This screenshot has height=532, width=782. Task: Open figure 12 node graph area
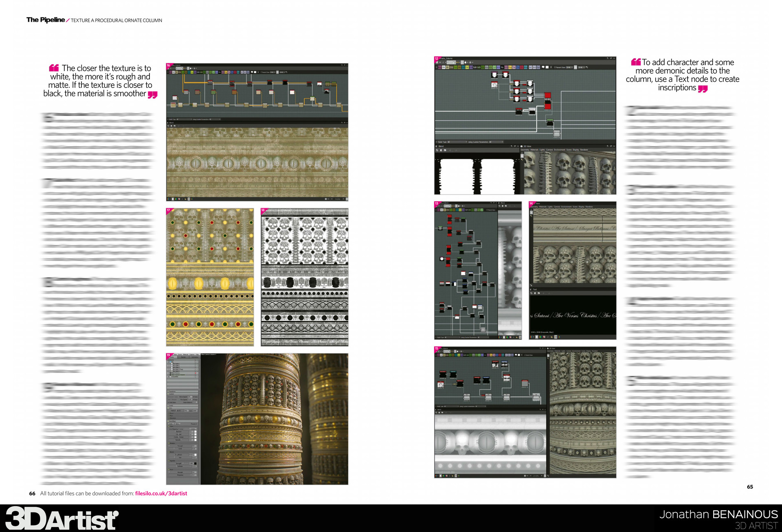(x=525, y=104)
